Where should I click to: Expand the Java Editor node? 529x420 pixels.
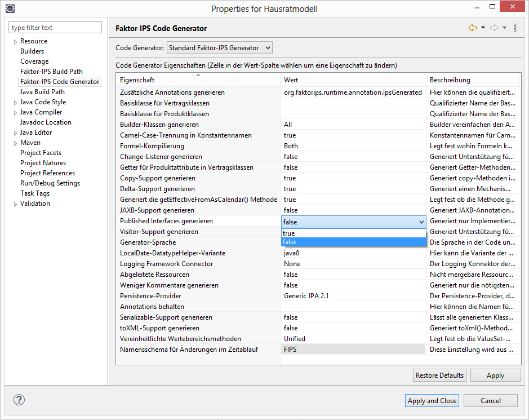[15, 133]
